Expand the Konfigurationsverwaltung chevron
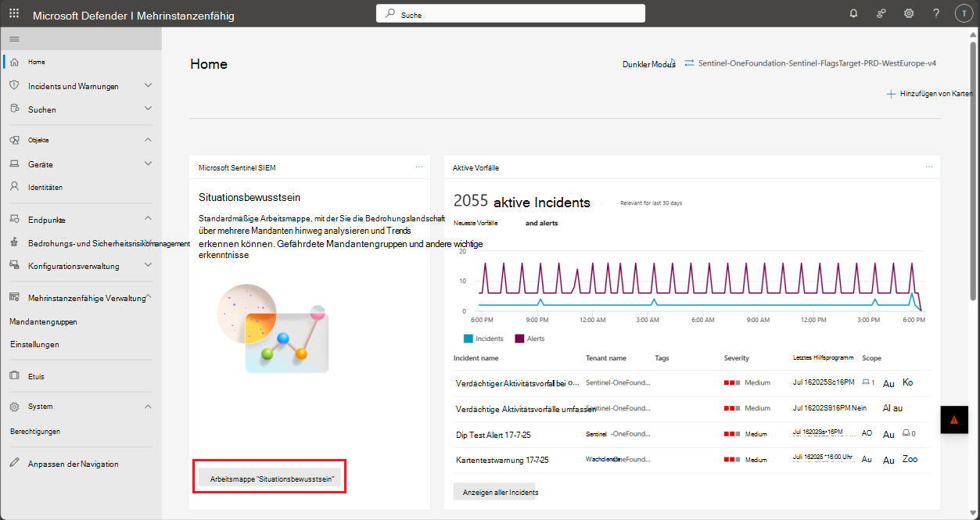 coord(148,266)
